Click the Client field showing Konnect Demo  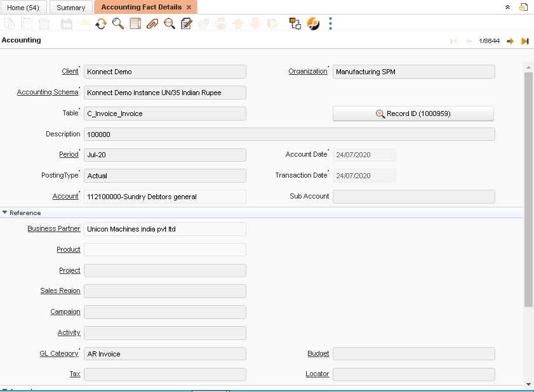(x=165, y=72)
